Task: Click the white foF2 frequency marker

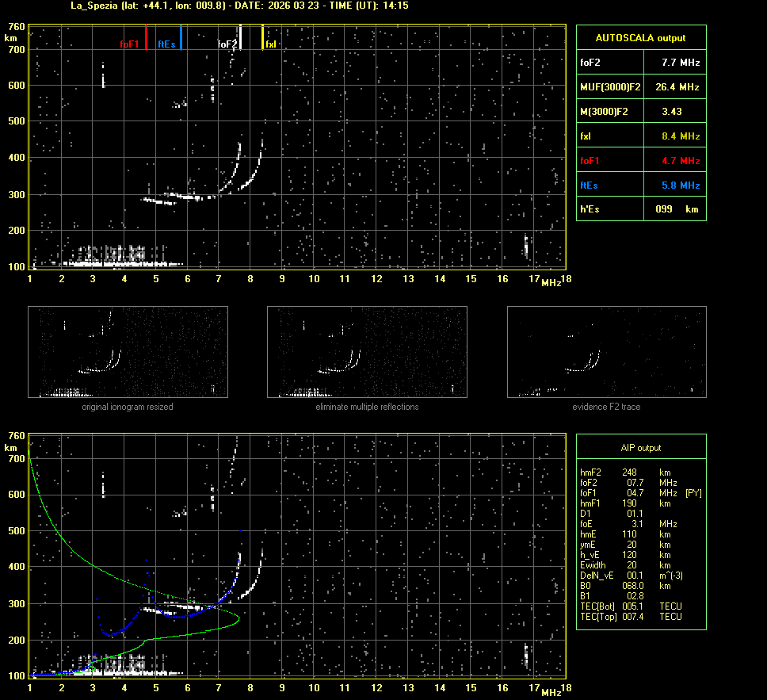Action: [240, 37]
